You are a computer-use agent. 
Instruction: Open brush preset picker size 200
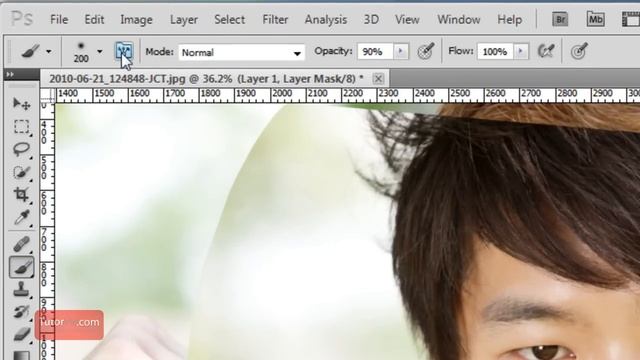(87, 52)
